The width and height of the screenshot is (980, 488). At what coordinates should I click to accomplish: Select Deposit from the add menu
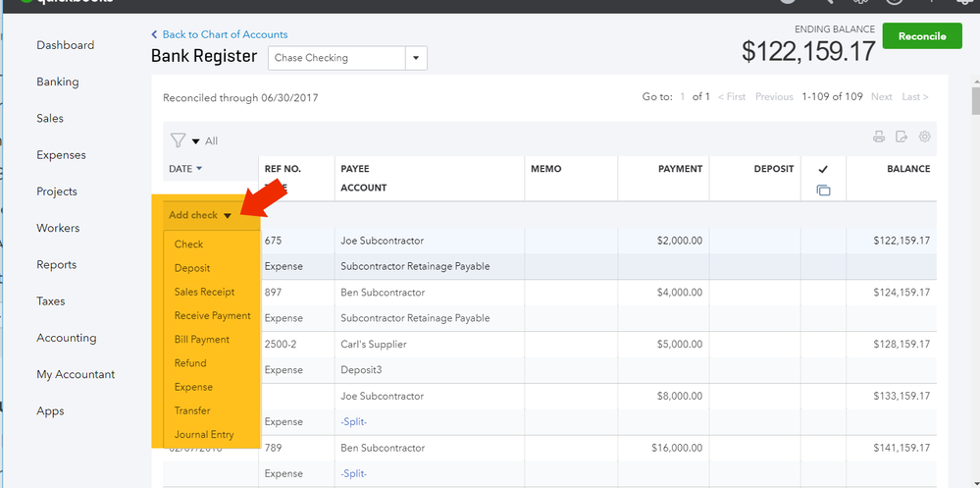click(x=192, y=268)
